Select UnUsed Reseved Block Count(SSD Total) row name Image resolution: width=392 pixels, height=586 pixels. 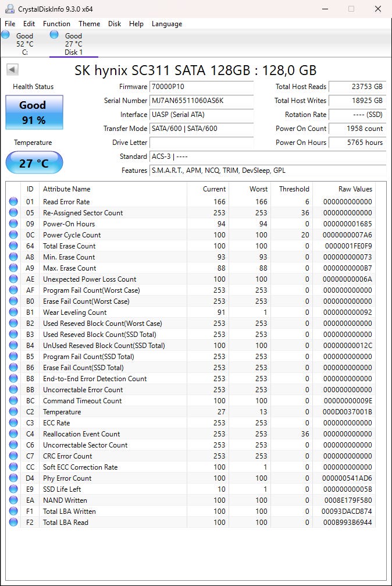104,345
